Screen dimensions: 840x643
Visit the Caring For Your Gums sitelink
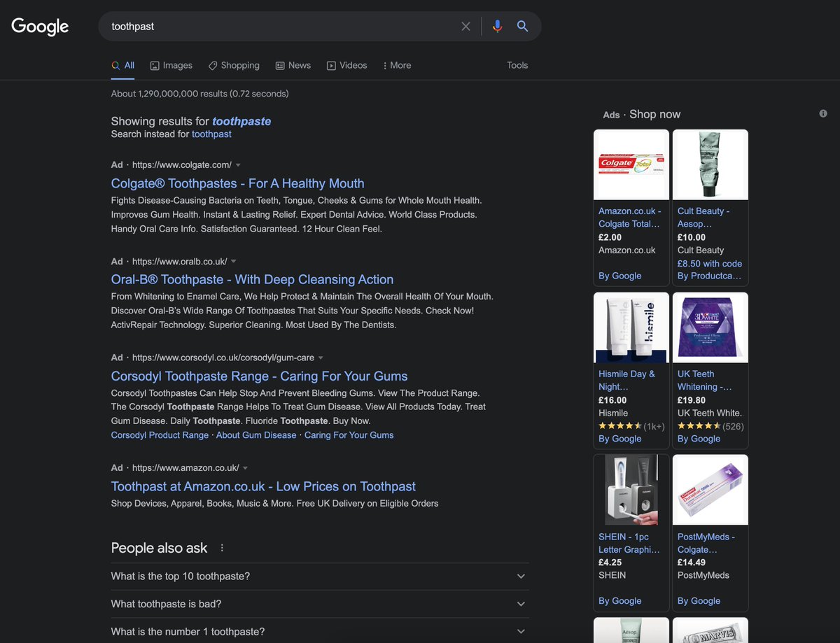tap(349, 435)
